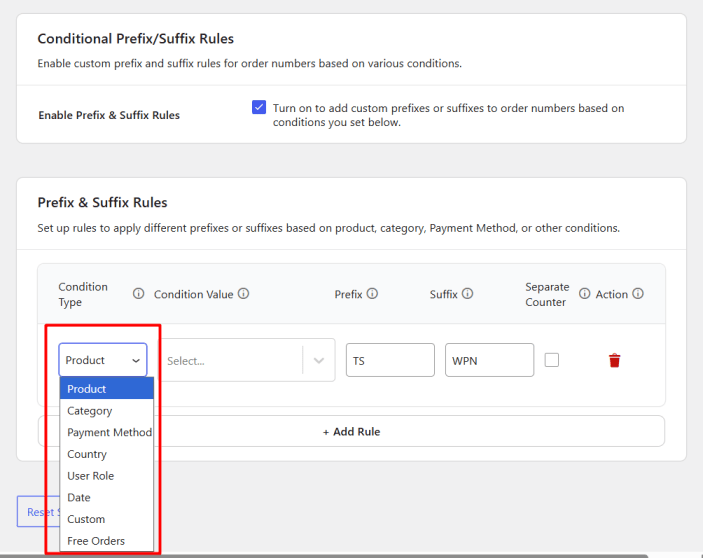The height and width of the screenshot is (558, 703).
Task: Click the Suffix column info icon
Action: pyautogui.click(x=467, y=294)
